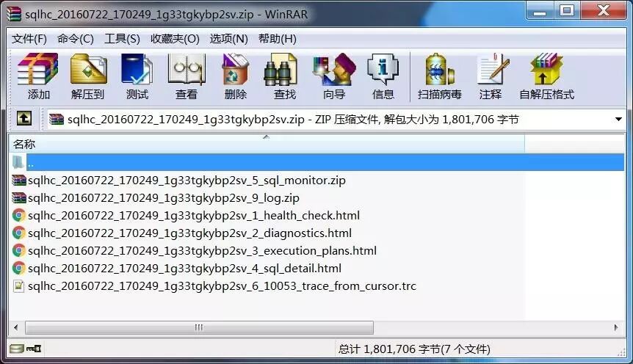
Task: Click Chrome icon of 3_execution_plans.html
Action: tap(19, 250)
